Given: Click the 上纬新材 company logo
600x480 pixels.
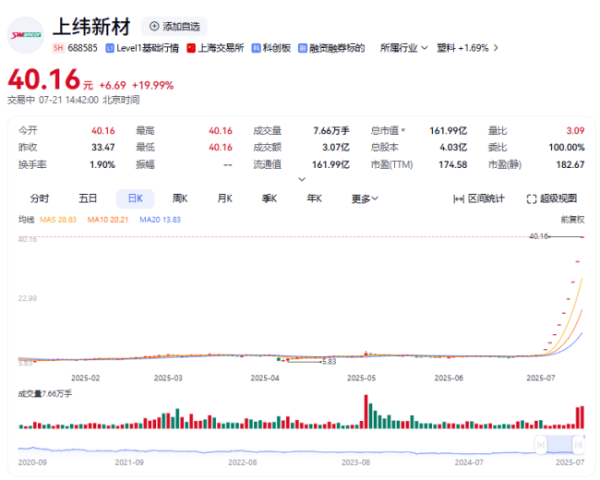Looking at the screenshot, I should [26, 35].
